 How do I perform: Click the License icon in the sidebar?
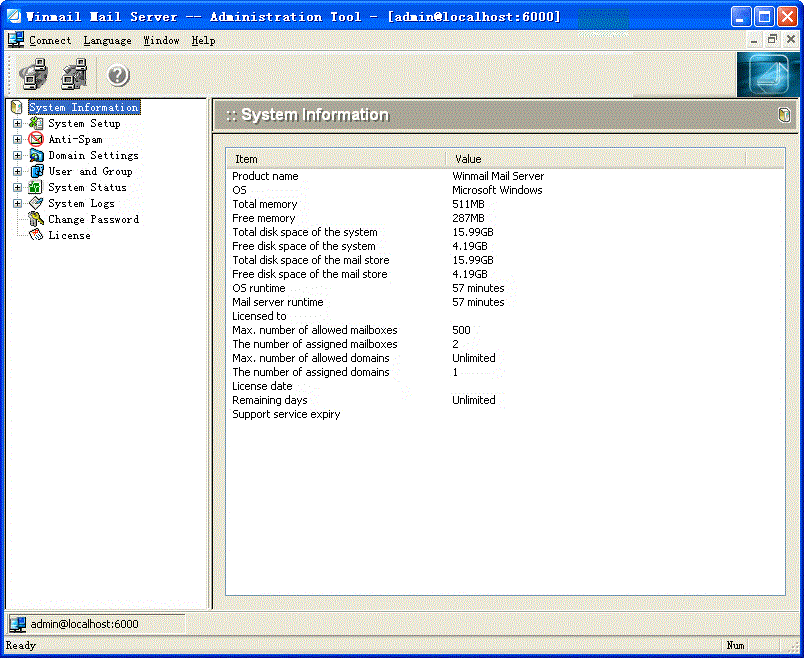[36, 236]
